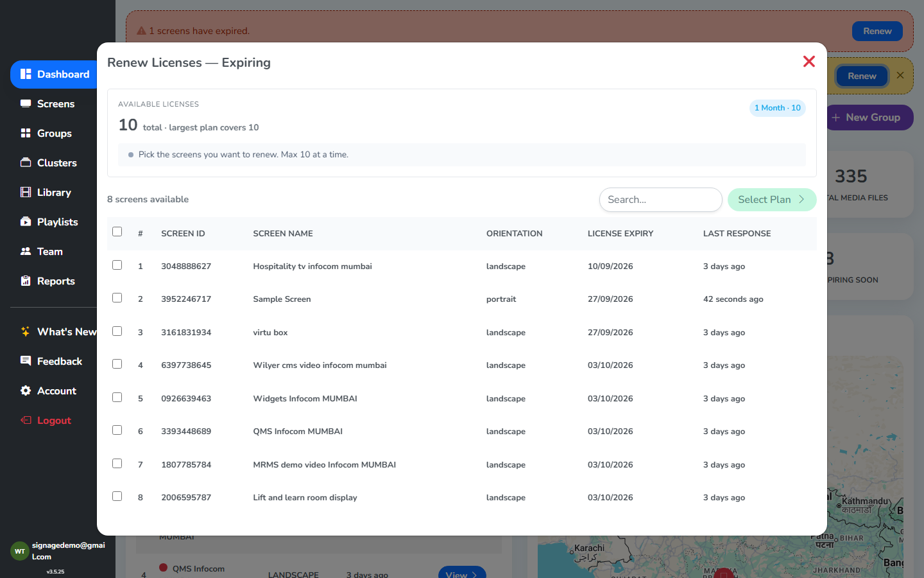Viewport: 924px width, 578px height.
Task: Click the 1 Month · 10 plan badge
Action: click(x=778, y=108)
